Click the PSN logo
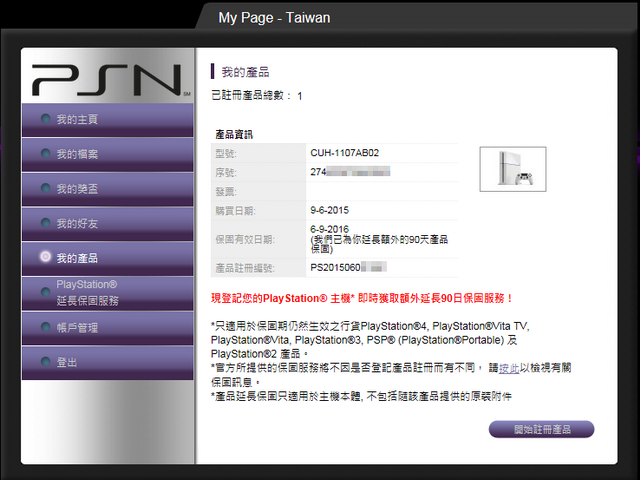The height and width of the screenshot is (480, 640). coord(111,79)
